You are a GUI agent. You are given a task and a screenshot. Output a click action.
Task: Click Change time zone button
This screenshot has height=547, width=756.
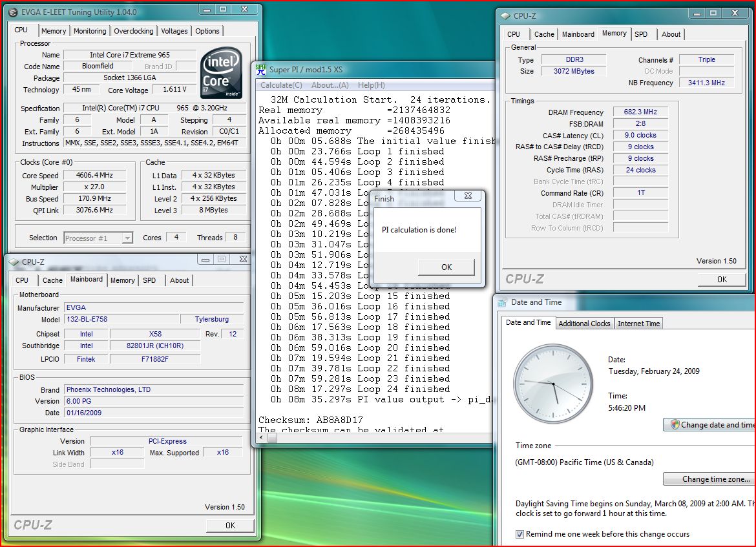pyautogui.click(x=709, y=479)
